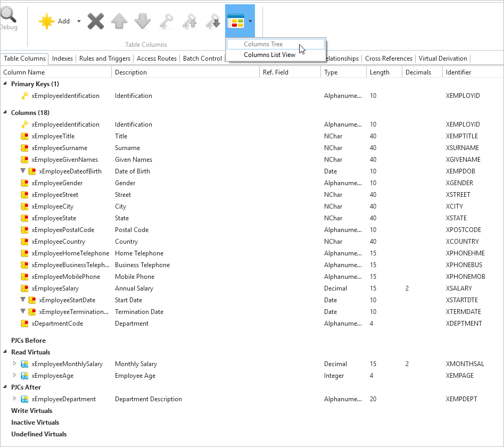
Task: Collapse the Primary Keys group
Action: [x=5, y=84]
